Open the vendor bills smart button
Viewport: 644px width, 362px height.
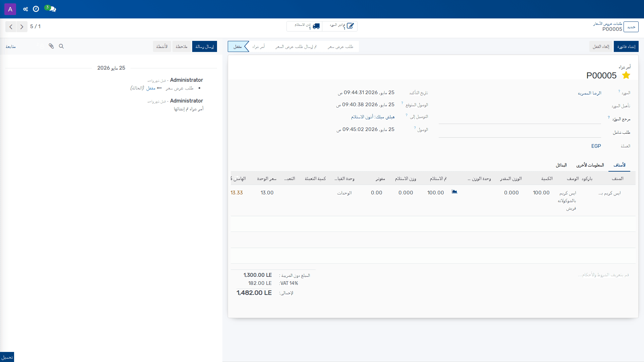[340, 26]
